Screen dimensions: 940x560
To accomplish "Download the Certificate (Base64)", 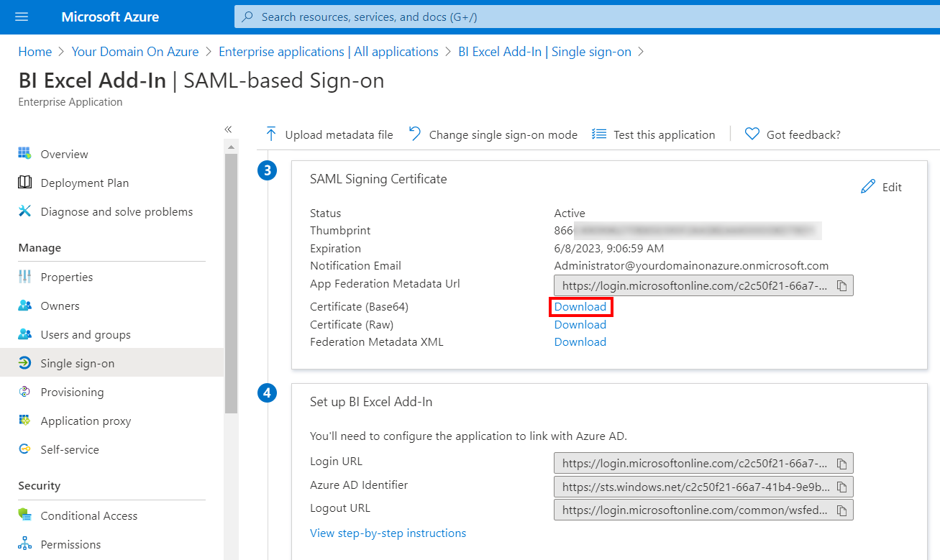I will point(580,307).
